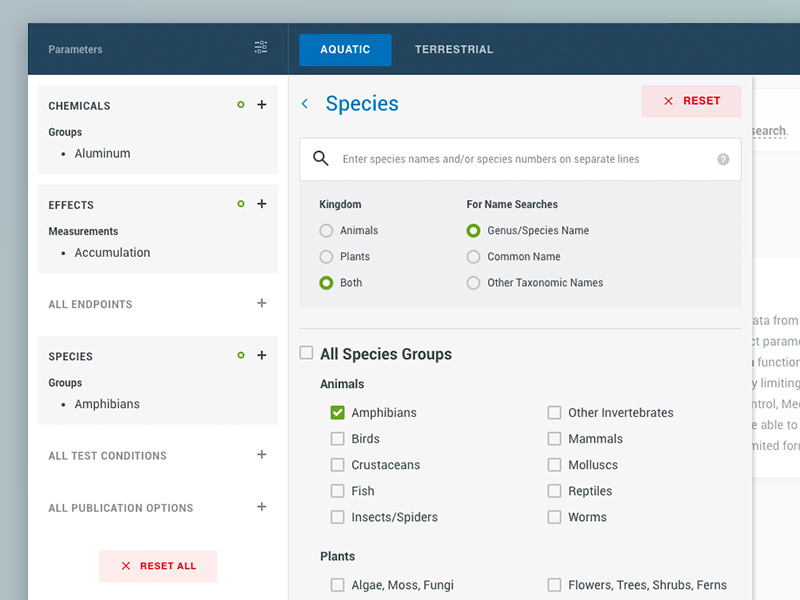Expand the ALL TEST CONDITIONS section
Image resolution: width=800 pixels, height=600 pixels.
pyautogui.click(x=262, y=455)
